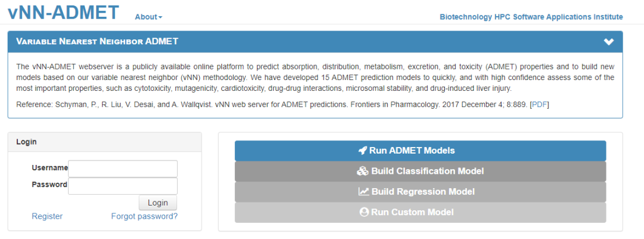The image size is (644, 239).
Task: Go to vNN-ADMET home via the logo title
Action: [64, 12]
